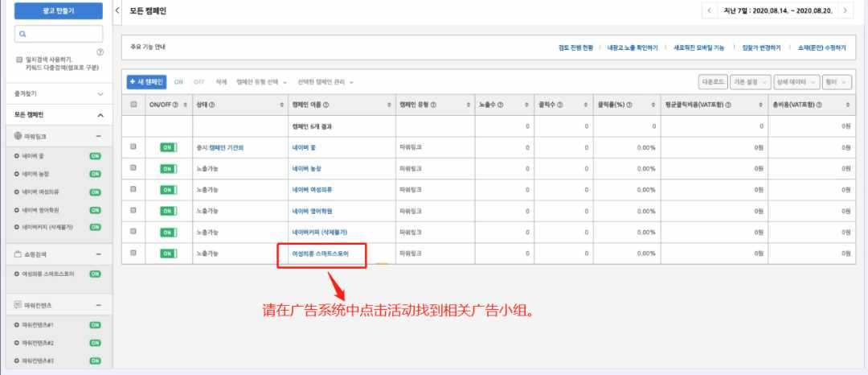Click the 광고 만들기 button
This screenshot has width=868, height=375.
(x=58, y=10)
